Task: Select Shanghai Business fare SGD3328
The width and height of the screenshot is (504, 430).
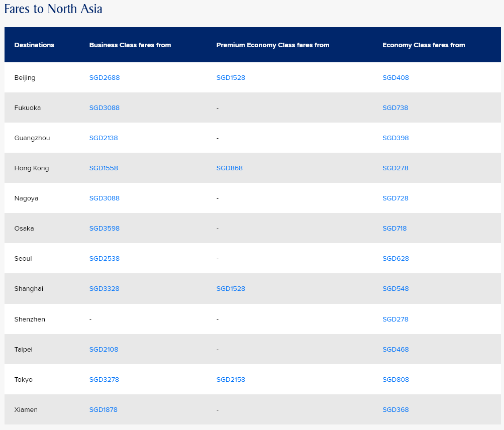Action: click(104, 289)
